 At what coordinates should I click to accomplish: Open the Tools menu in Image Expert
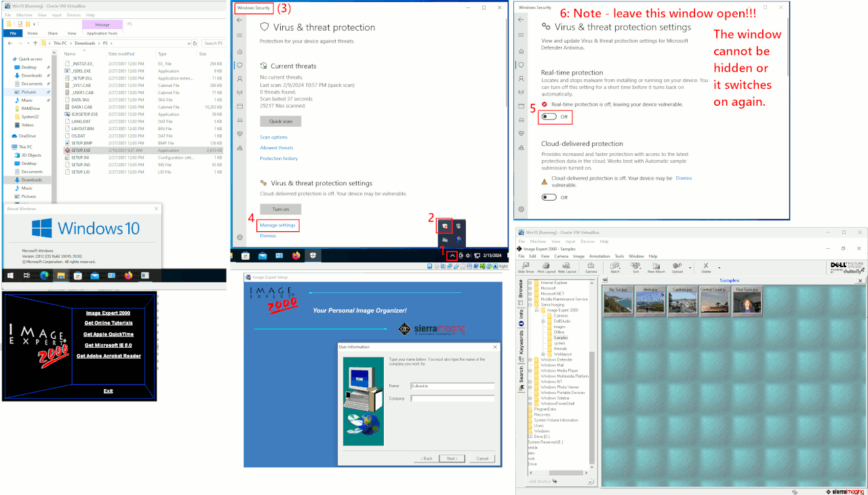pos(619,256)
